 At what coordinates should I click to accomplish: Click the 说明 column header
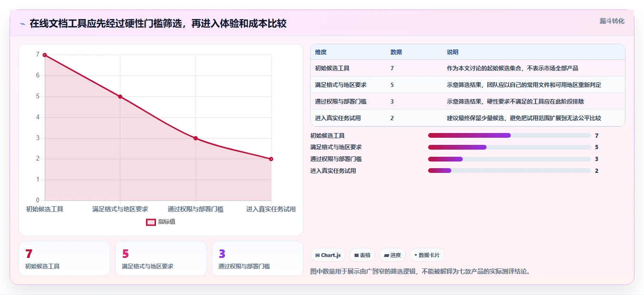(x=453, y=52)
